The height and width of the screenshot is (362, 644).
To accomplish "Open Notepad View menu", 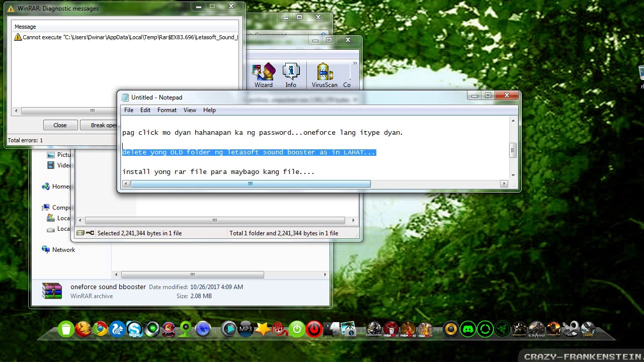I will point(190,110).
